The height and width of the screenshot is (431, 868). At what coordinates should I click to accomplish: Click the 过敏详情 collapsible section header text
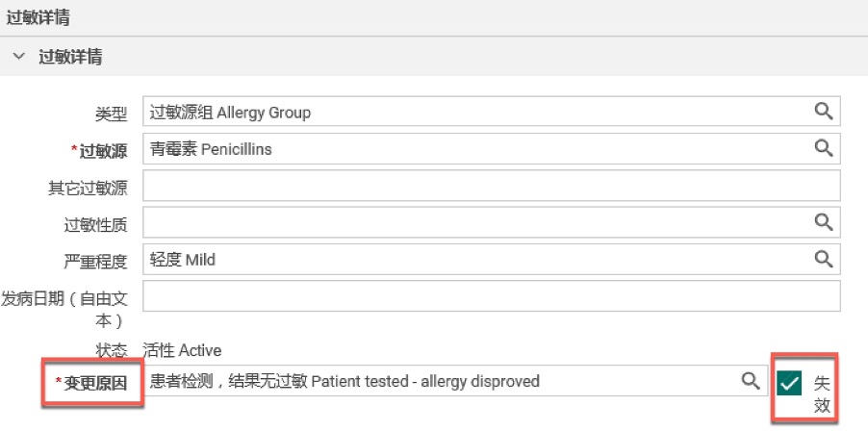[70, 57]
